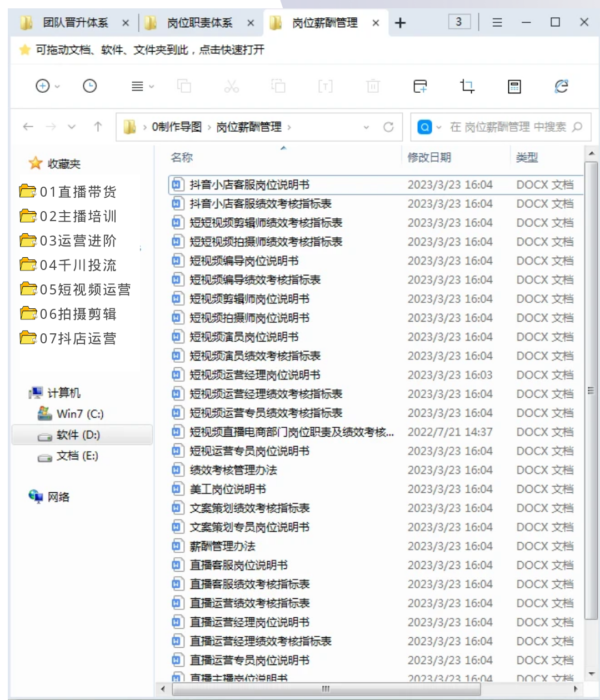This screenshot has width=600, height=700.
Task: Sort by 类型 column header
Action: pos(527,157)
